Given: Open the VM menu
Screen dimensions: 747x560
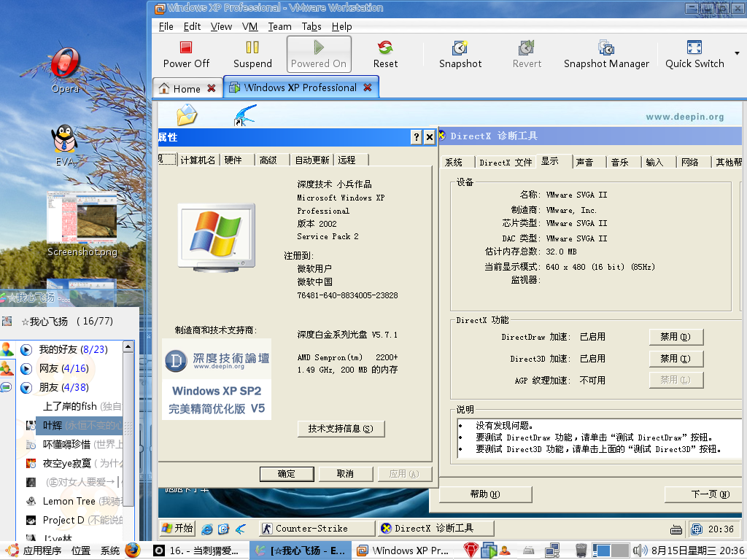Looking at the screenshot, I should click(249, 26).
